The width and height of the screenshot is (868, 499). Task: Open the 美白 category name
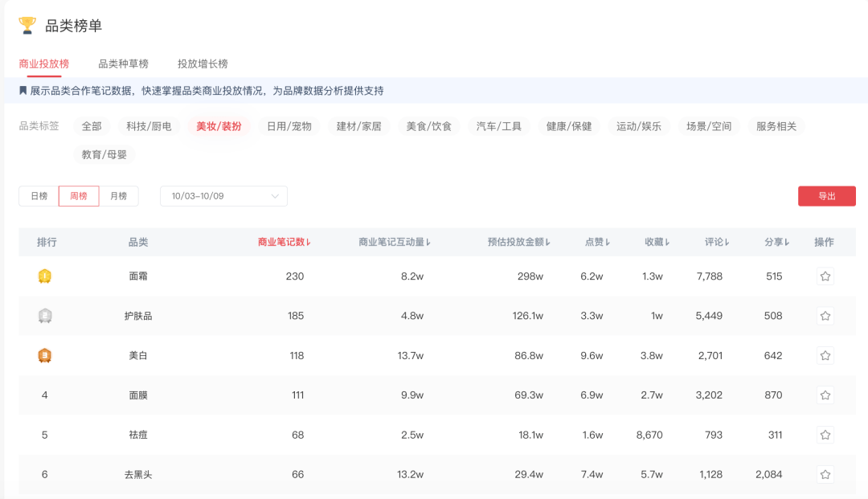tap(138, 355)
